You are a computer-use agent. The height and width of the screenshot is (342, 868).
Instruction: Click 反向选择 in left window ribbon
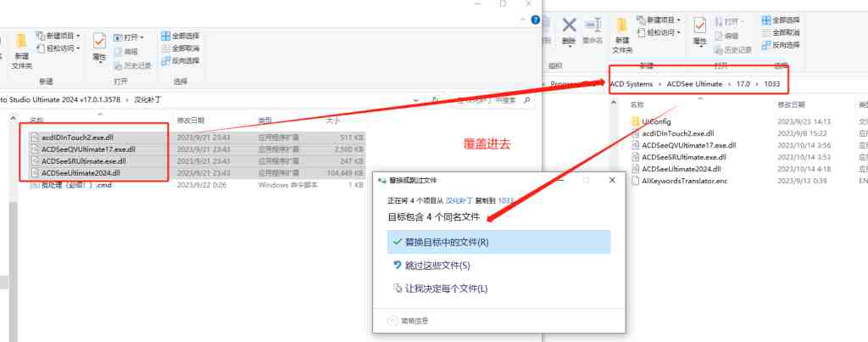(181, 60)
